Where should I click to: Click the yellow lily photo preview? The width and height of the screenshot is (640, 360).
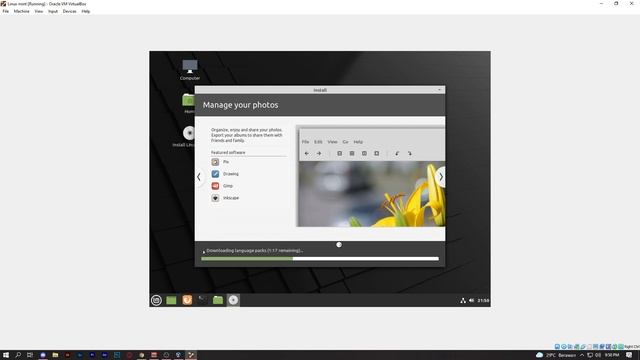pyautogui.click(x=372, y=194)
